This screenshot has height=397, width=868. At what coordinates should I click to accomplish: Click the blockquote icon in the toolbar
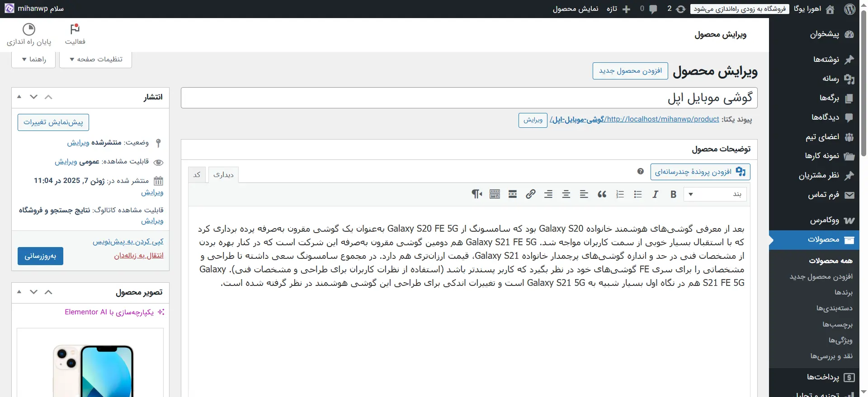602,194
